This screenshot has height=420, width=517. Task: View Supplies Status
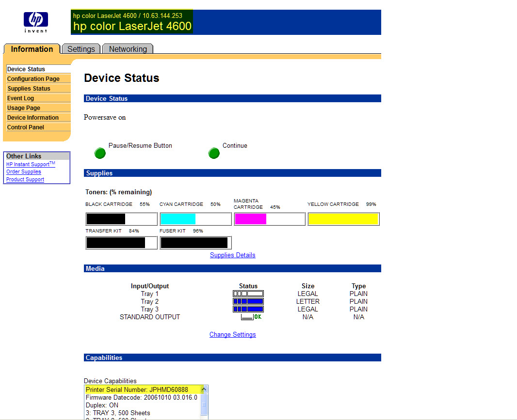pos(29,88)
